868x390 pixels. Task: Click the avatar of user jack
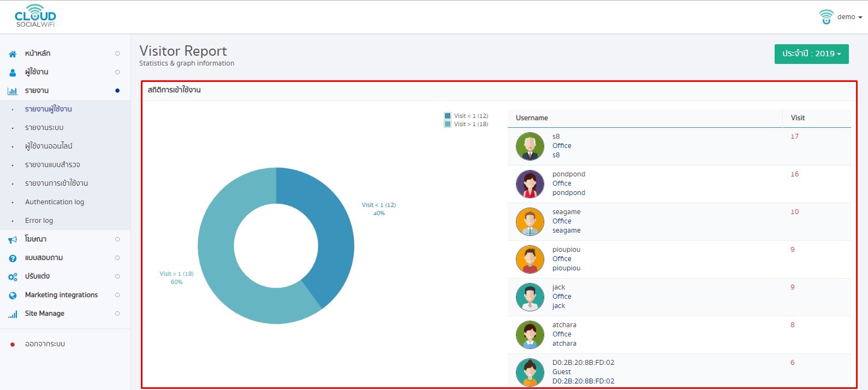pos(530,297)
